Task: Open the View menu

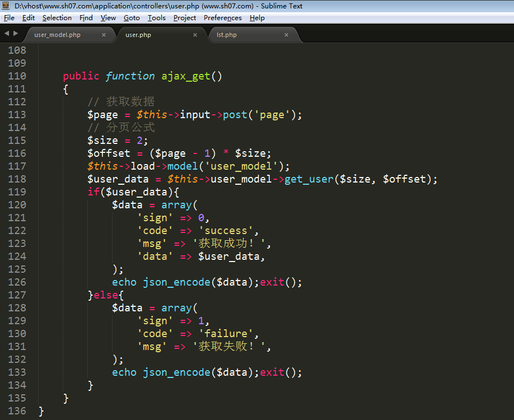Action: (x=108, y=18)
